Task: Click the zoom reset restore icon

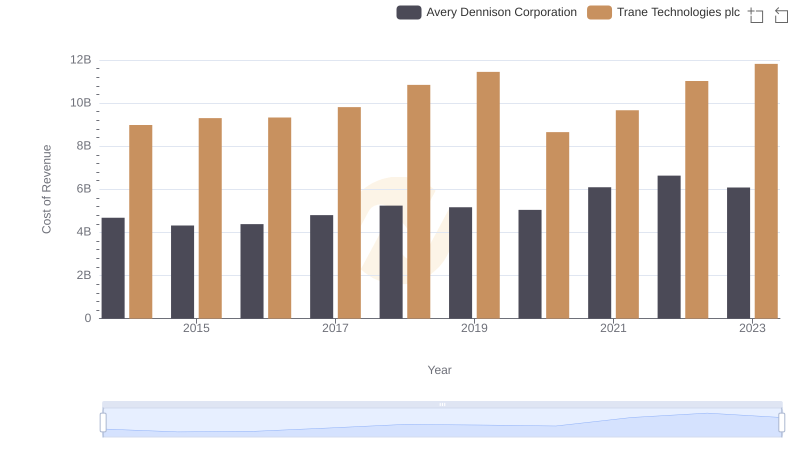Action: coord(781,15)
